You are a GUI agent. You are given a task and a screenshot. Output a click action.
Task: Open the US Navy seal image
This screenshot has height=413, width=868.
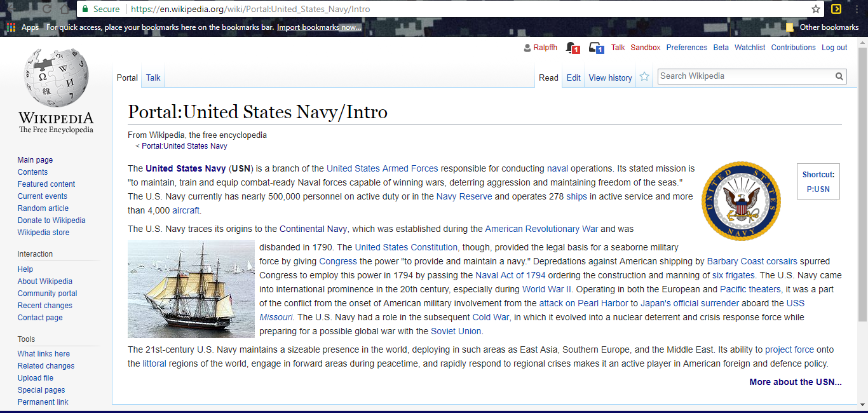click(741, 201)
